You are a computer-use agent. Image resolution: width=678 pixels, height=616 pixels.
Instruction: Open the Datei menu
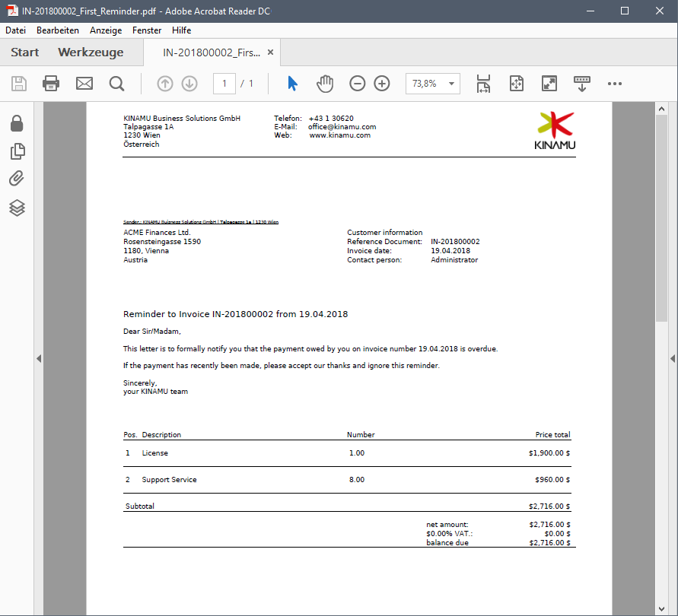(x=15, y=30)
